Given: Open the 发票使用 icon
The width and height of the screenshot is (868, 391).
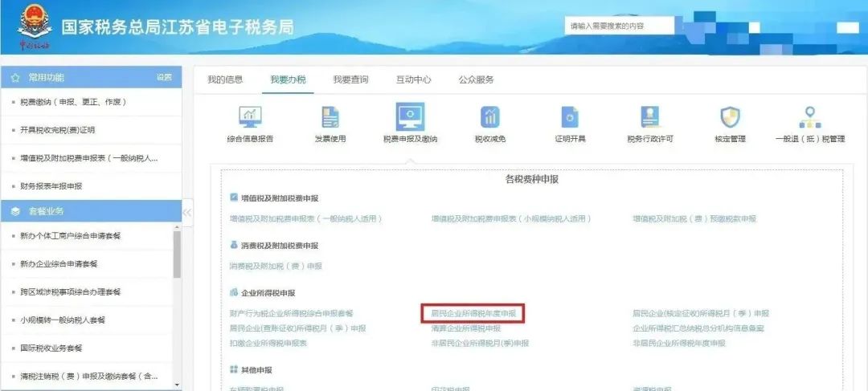Looking at the screenshot, I should (330, 116).
